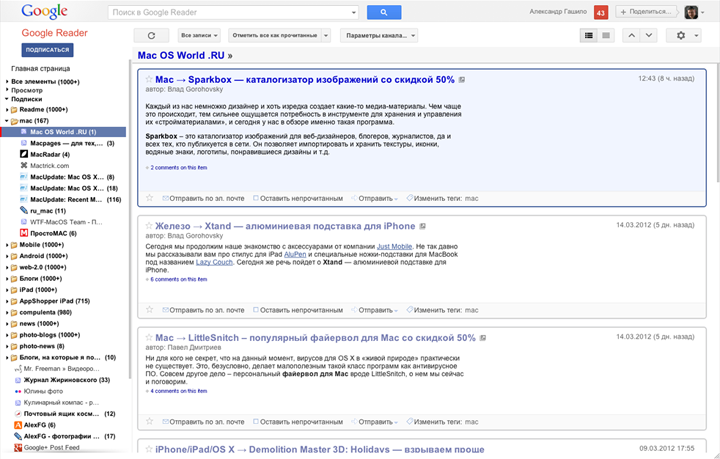Click the 'Поделиться' share button
The image size is (720, 459).
coord(647,12)
